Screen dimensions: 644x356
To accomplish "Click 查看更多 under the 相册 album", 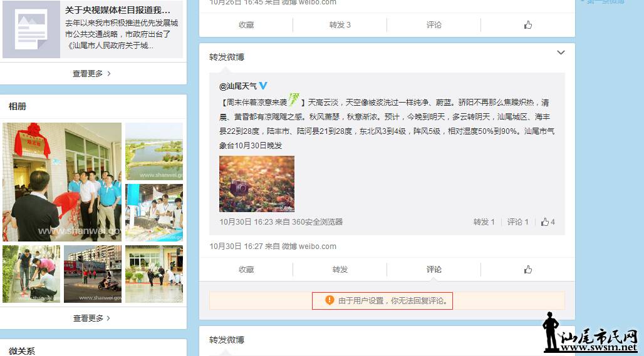I will (x=91, y=318).
